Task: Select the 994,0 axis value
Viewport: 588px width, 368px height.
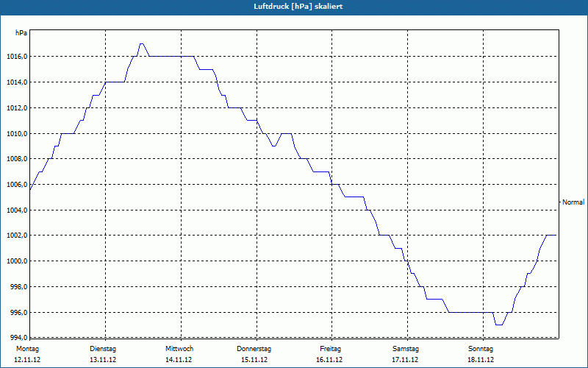Action: pos(18,337)
